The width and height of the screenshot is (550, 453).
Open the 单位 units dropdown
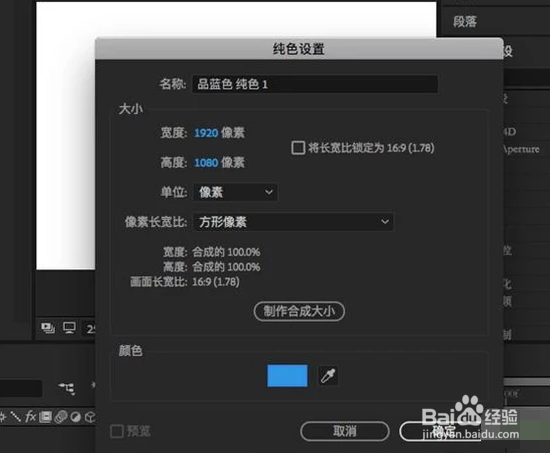[235, 192]
